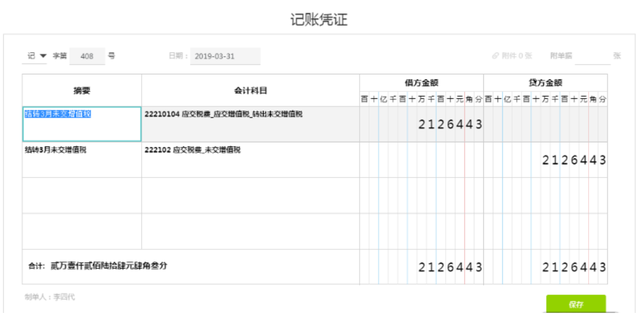Screen dimensions: 644x322
Task: Click the 制单人：李四代 label
Action: tap(50, 297)
